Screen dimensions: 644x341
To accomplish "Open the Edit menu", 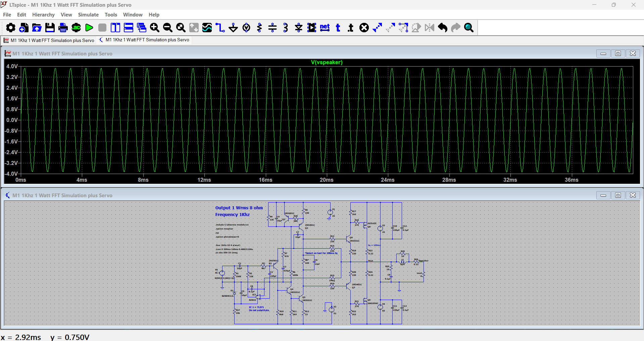I will 21,15.
